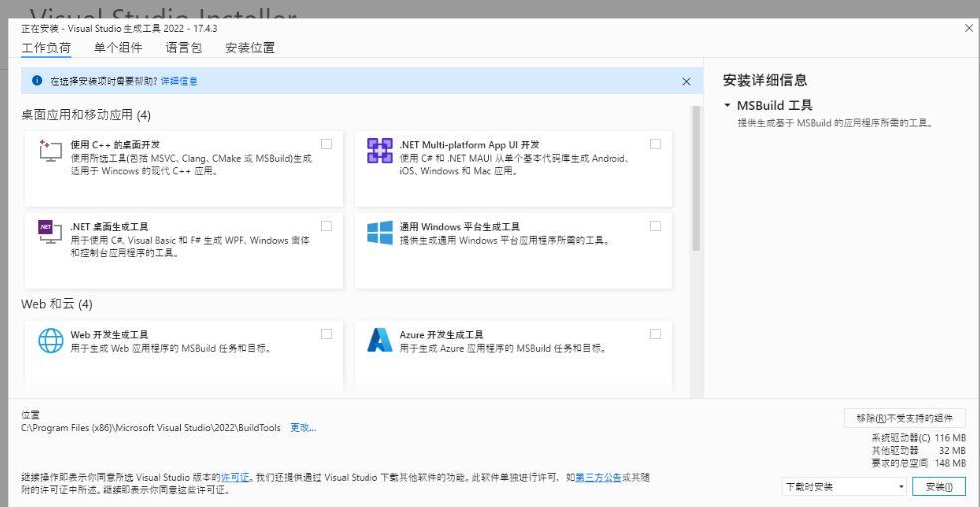Click the .NET Multi-platform App UI icon

[x=380, y=151]
